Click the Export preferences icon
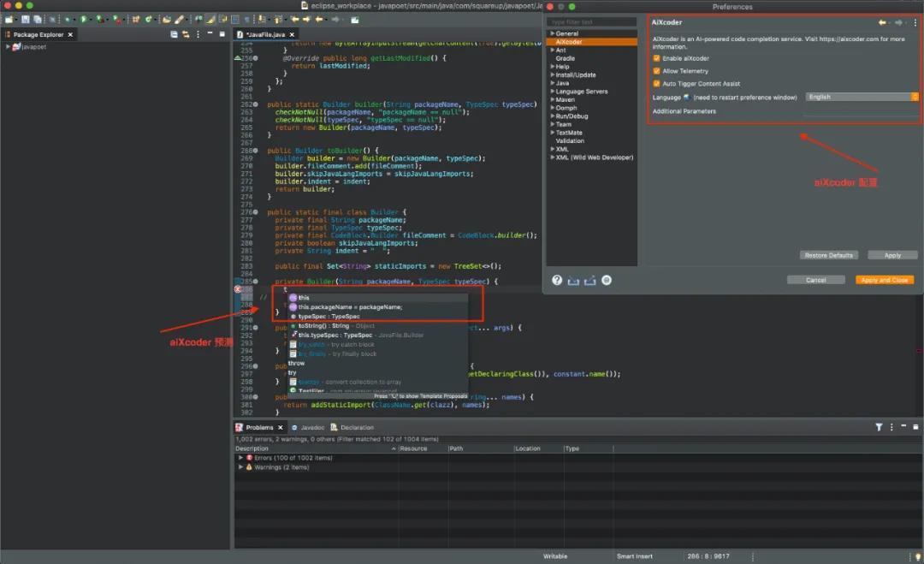 coord(589,281)
